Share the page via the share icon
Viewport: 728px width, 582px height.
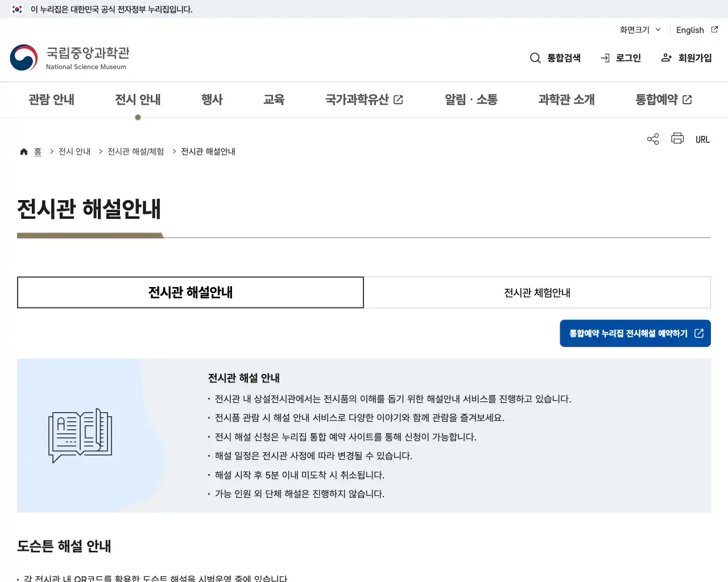(652, 139)
